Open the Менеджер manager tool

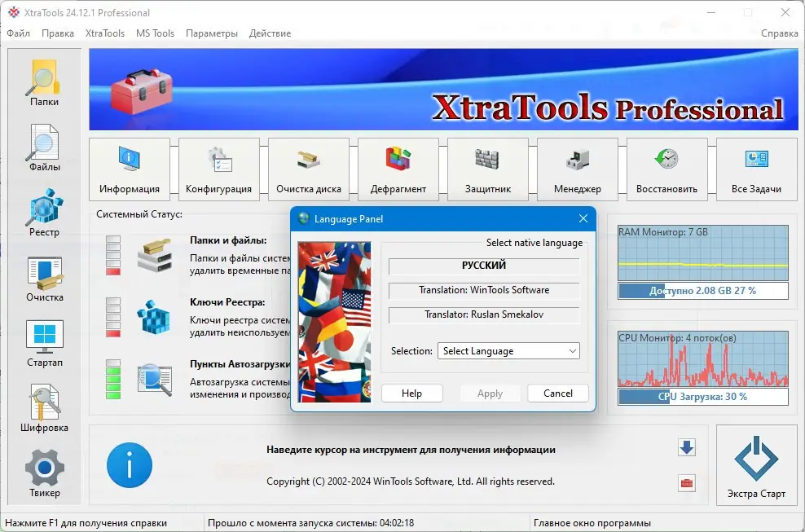coord(577,169)
